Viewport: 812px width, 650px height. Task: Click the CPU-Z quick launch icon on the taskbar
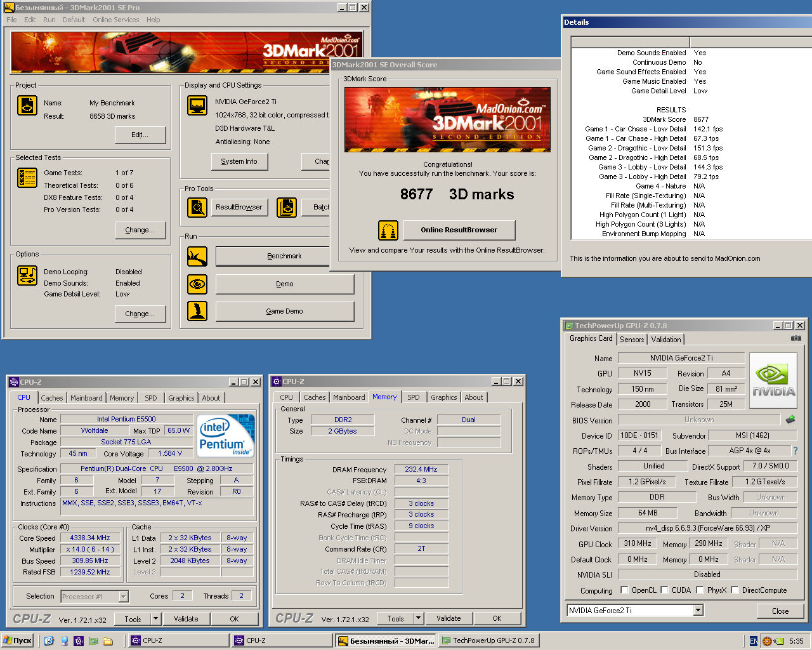[79, 641]
